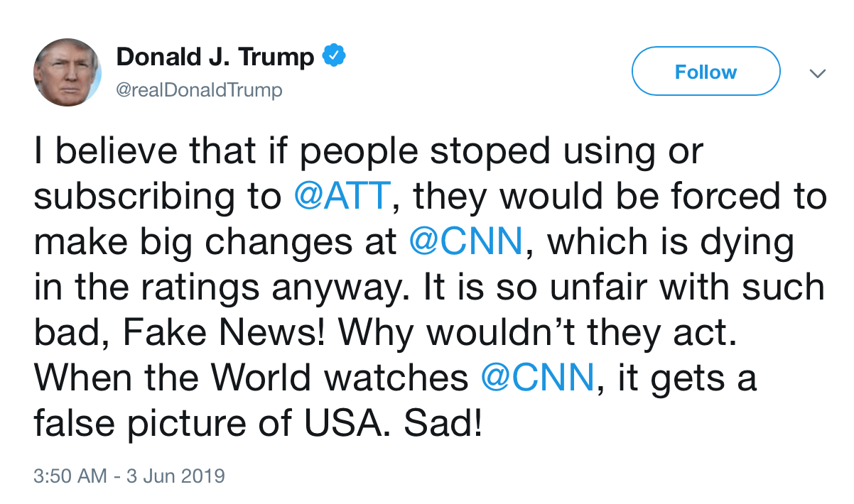Image resolution: width=854 pixels, height=504 pixels.
Task: Click the phrase "Fake News!" in tweet
Action: (222, 333)
